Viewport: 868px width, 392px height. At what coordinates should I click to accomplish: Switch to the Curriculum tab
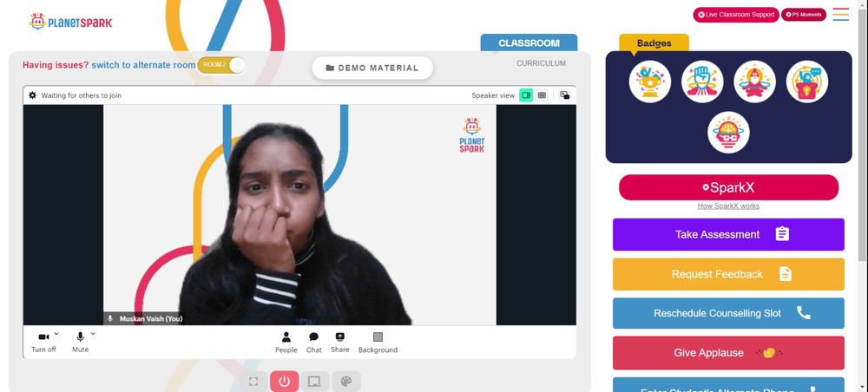tap(541, 63)
